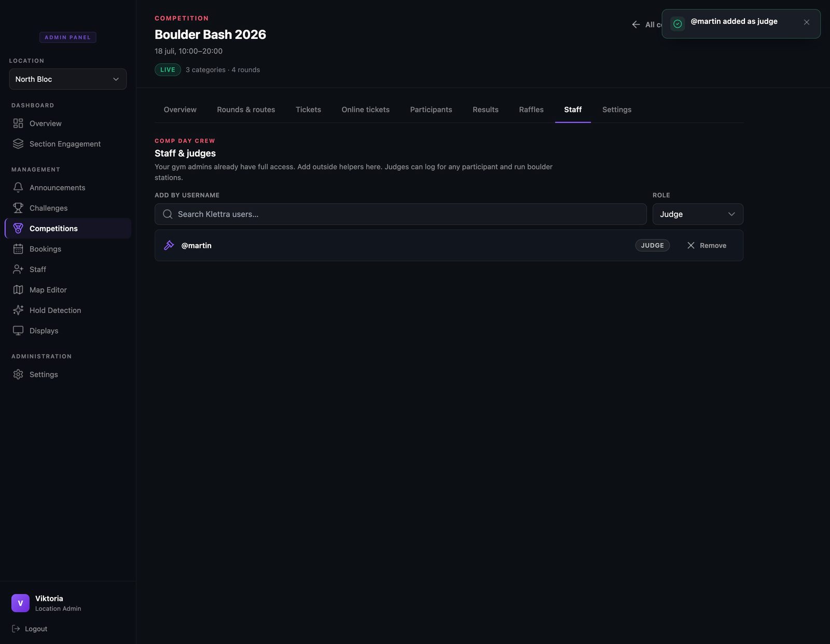830x644 pixels.
Task: Open the Rounds & routes tab
Action: (246, 109)
